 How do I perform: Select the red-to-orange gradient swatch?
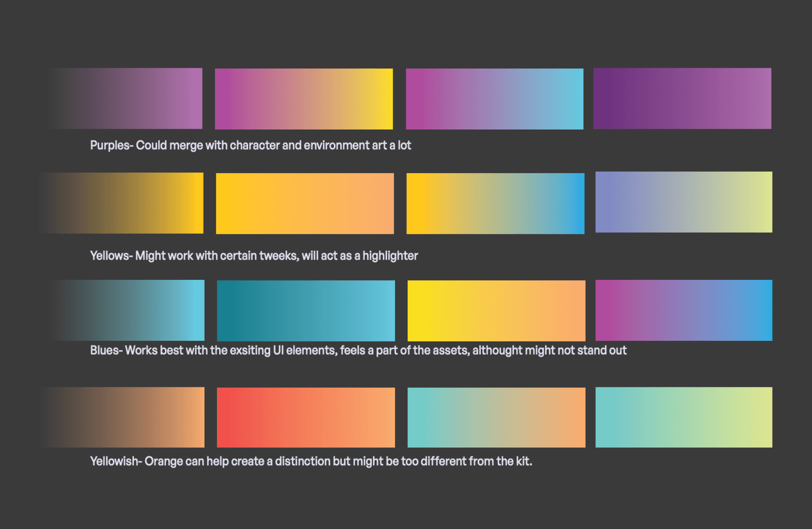tap(306, 417)
